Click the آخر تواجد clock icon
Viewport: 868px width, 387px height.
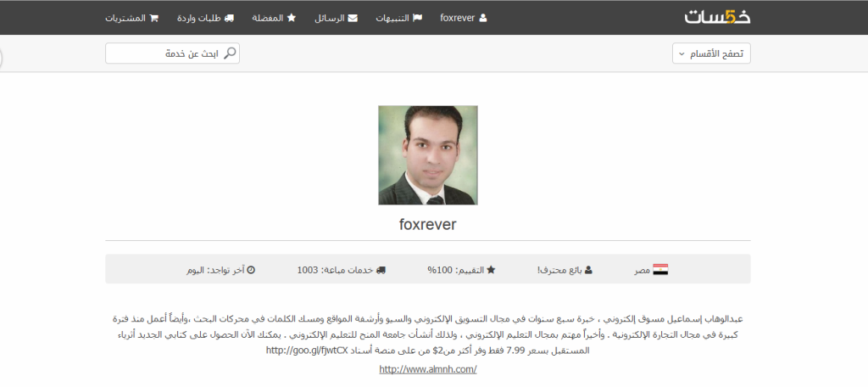point(251,270)
